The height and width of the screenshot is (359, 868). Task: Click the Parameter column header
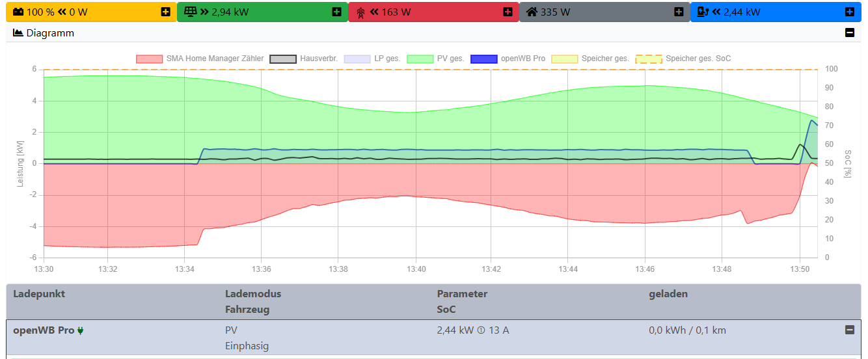pos(462,293)
